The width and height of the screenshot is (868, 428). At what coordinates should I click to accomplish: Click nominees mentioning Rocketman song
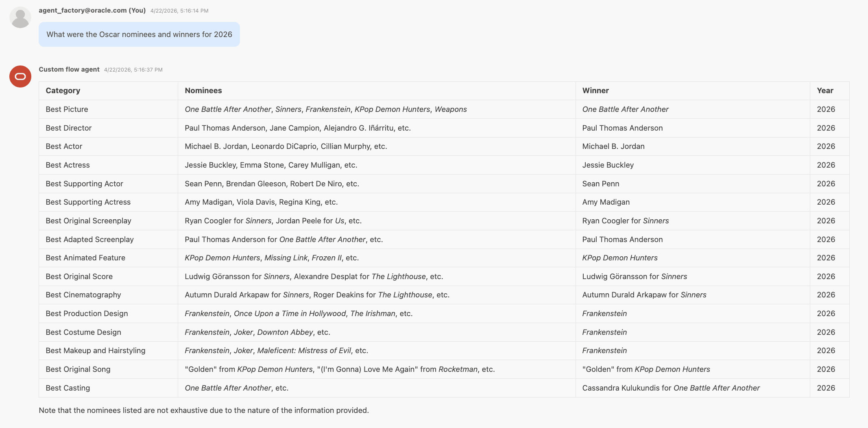[377, 369]
